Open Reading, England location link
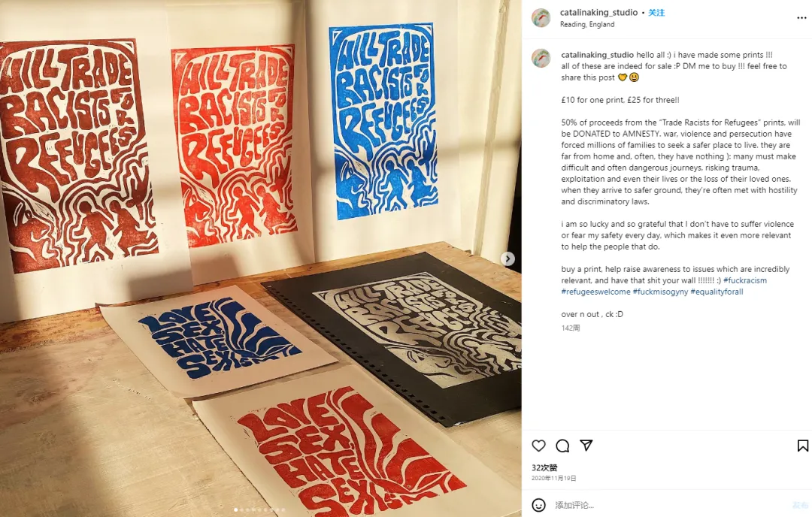 click(587, 24)
